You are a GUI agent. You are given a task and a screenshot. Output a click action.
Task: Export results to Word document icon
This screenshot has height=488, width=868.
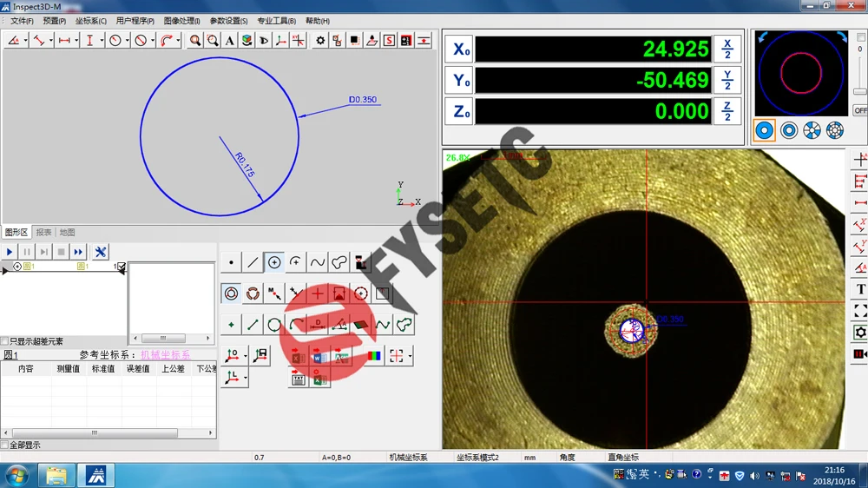[x=319, y=356]
